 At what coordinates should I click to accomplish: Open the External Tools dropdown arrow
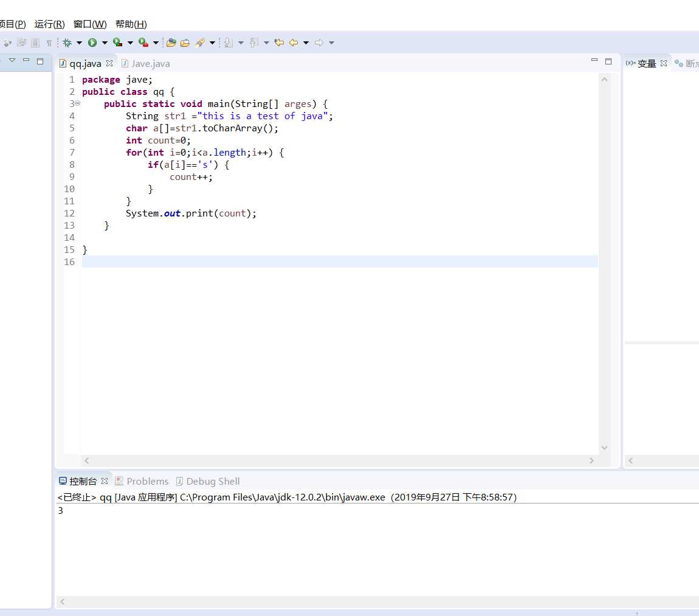click(x=156, y=43)
